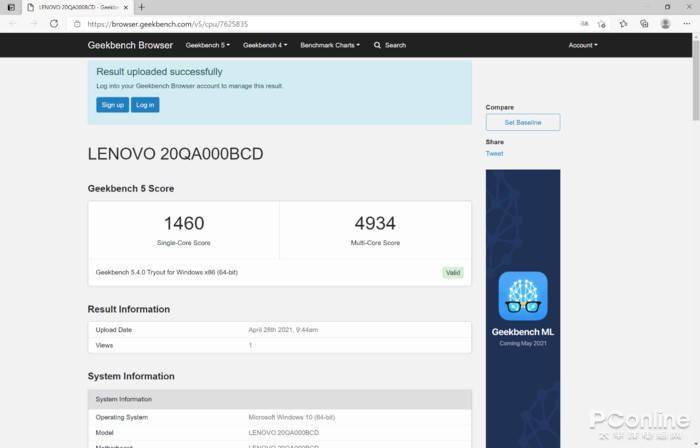Click the Geekbench ML banner title
The height and width of the screenshot is (448, 700).
tap(523, 332)
